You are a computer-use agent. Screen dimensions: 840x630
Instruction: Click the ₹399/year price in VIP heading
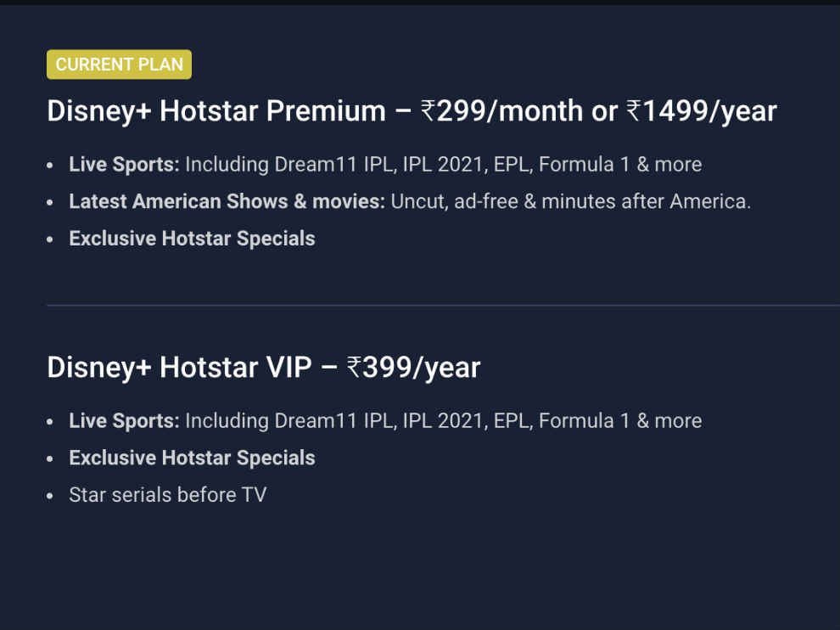click(x=413, y=368)
